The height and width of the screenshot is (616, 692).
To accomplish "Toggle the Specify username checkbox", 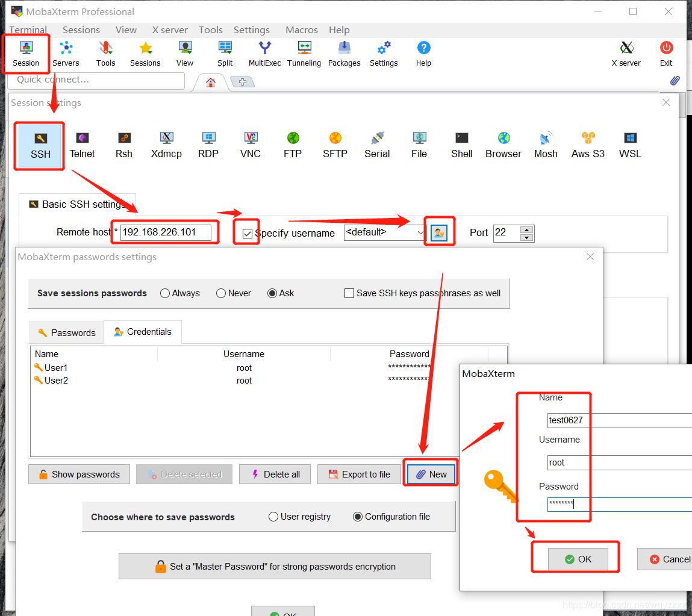I will [246, 233].
